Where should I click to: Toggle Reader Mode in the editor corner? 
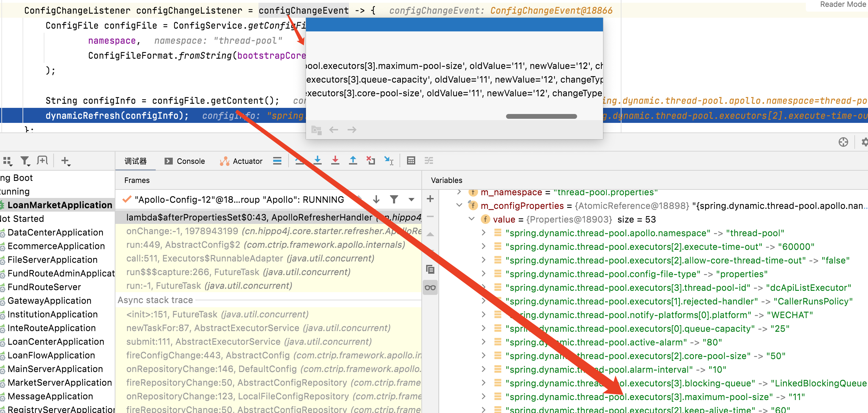coord(842,4)
